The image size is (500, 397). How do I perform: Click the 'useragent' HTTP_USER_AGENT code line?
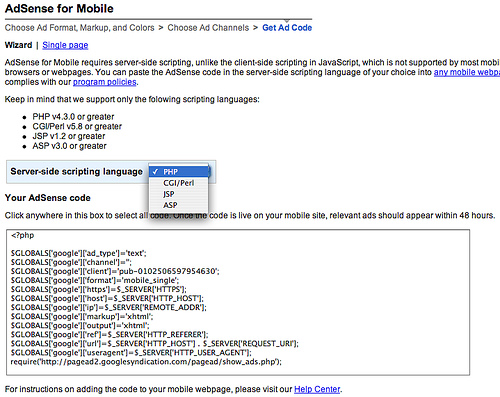tap(131, 352)
